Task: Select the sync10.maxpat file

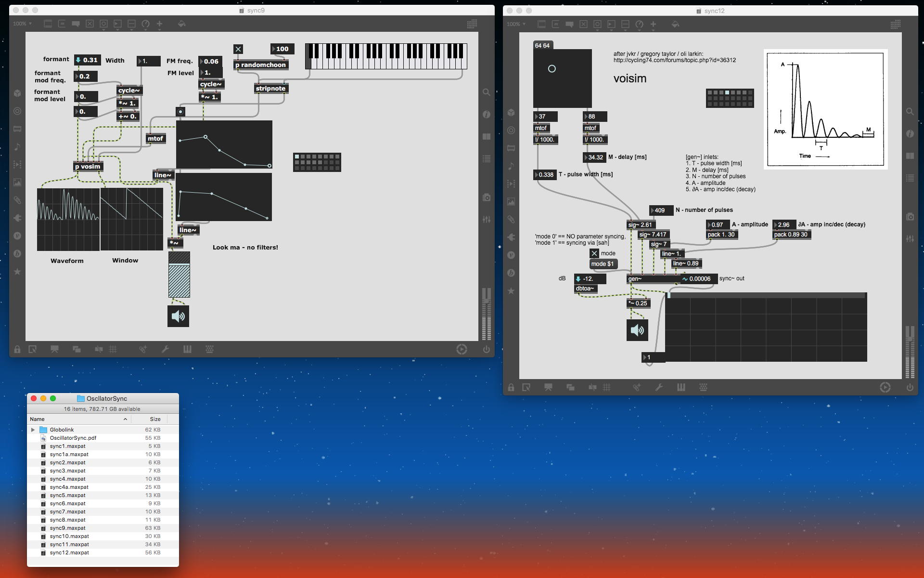Action: click(x=69, y=536)
